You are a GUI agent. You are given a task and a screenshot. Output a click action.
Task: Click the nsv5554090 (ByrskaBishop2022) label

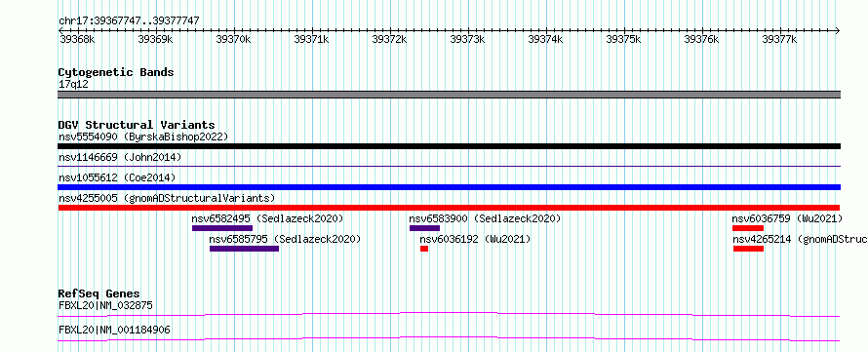(143, 137)
